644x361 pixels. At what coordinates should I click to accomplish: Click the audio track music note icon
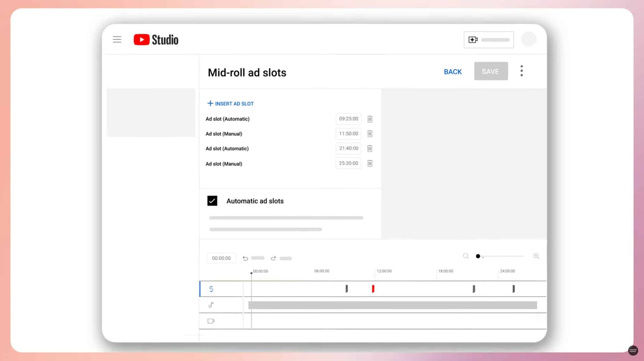point(211,305)
